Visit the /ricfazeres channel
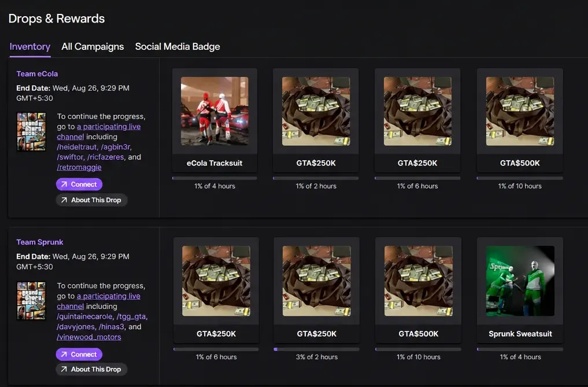 pos(105,157)
